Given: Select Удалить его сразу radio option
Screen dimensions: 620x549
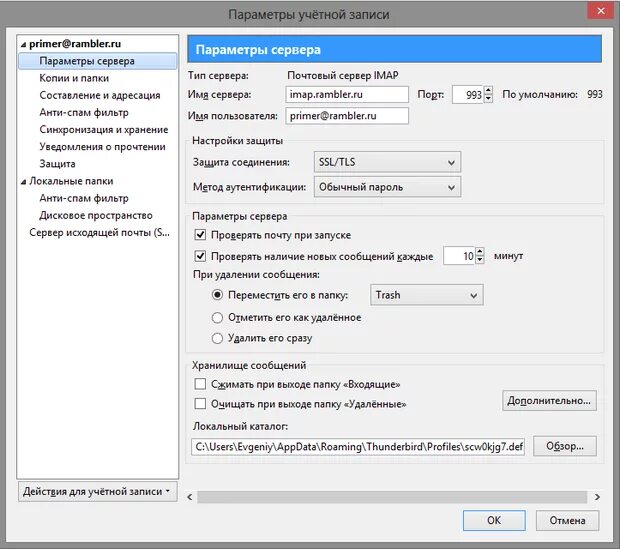Looking at the screenshot, I should click(x=217, y=338).
